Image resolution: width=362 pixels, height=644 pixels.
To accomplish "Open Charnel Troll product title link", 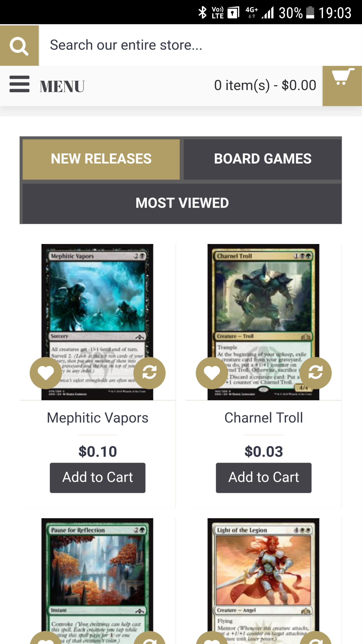I will click(x=264, y=418).
